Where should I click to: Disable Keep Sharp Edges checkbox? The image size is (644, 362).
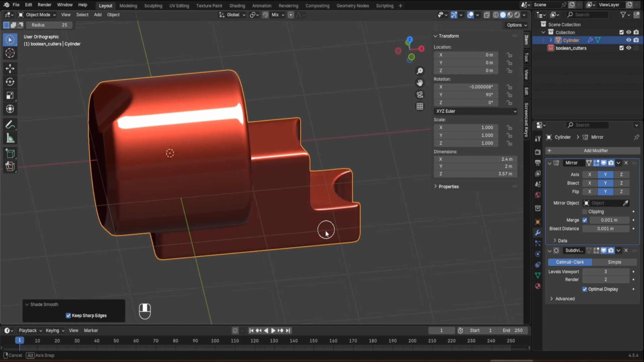tap(68, 315)
